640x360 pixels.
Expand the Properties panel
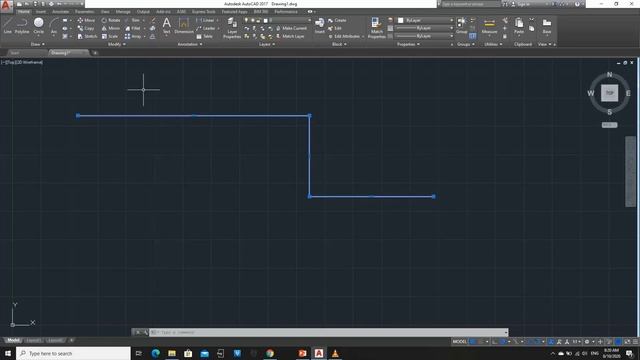coord(408,44)
